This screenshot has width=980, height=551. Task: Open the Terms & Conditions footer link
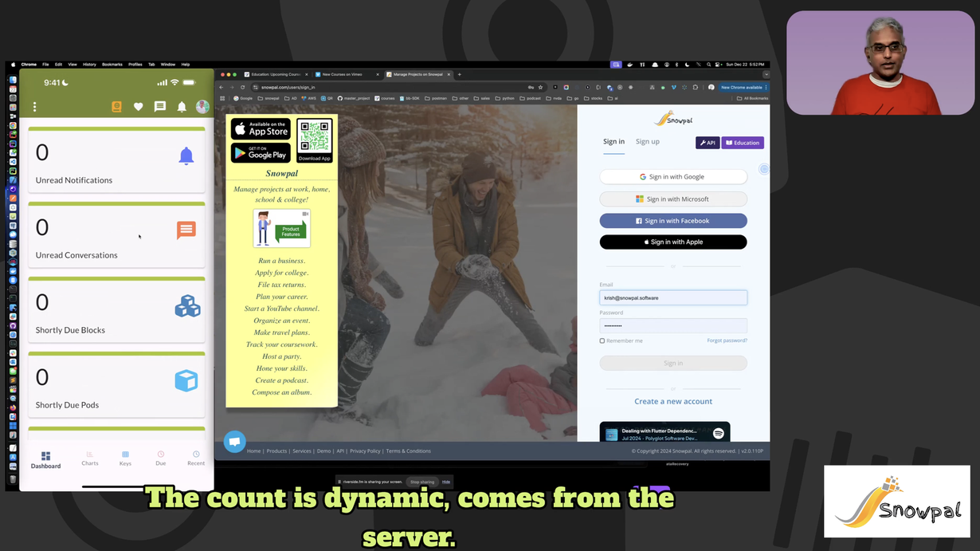coord(409,451)
